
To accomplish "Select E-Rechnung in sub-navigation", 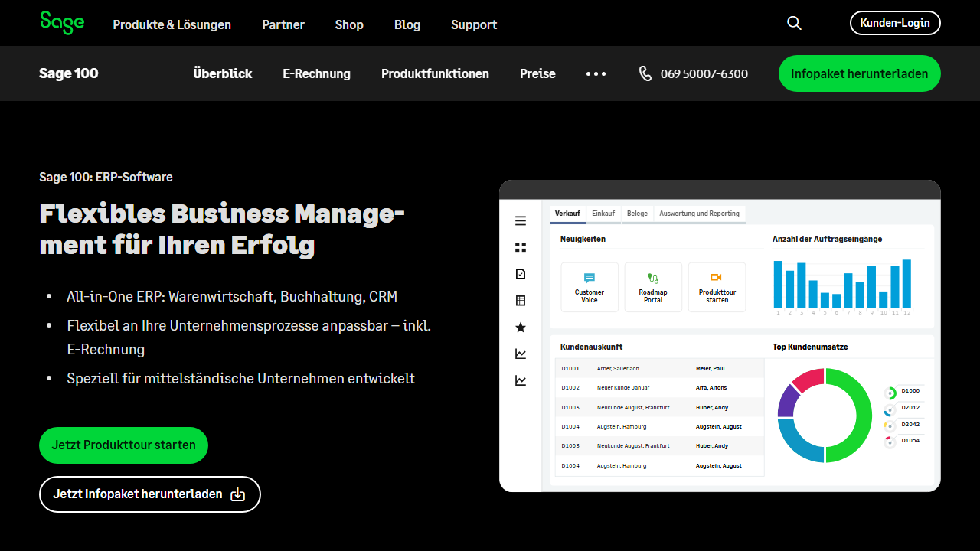I will pos(317,73).
